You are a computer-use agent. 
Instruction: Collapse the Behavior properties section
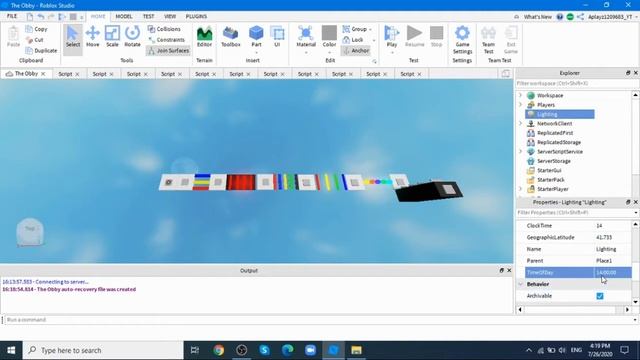tap(521, 284)
